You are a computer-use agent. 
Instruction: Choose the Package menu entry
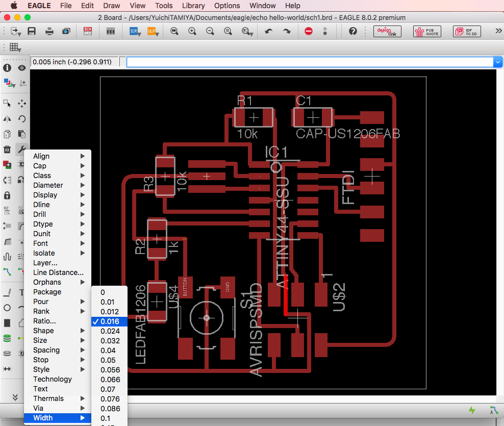pos(58,292)
